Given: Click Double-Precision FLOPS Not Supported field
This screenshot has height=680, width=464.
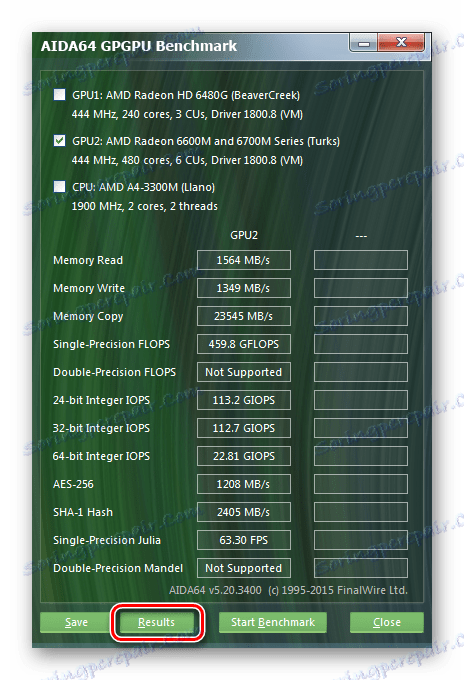Looking at the screenshot, I should 244,372.
